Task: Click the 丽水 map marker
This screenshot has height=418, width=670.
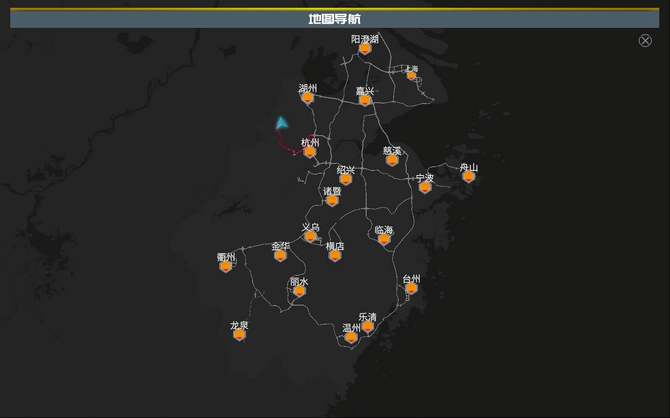Action: click(x=299, y=291)
